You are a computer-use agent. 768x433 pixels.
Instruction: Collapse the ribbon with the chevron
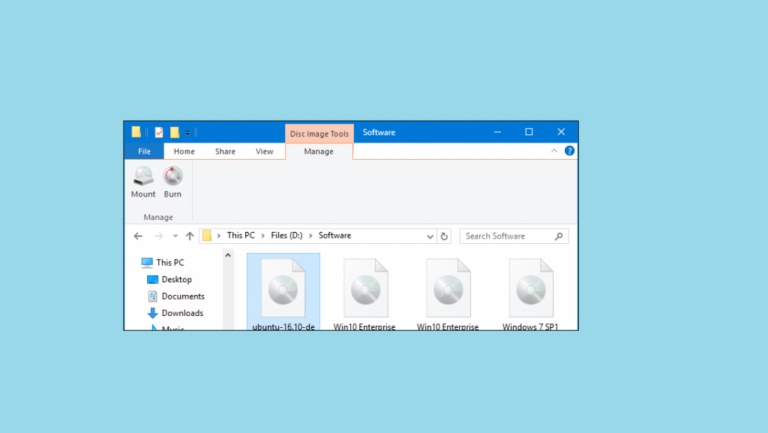pos(554,151)
